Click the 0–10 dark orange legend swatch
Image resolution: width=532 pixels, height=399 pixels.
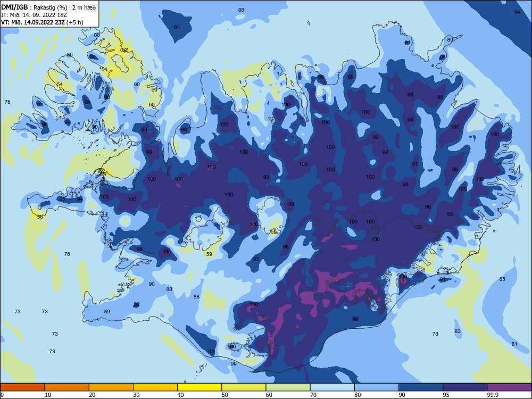pyautogui.click(x=22, y=387)
